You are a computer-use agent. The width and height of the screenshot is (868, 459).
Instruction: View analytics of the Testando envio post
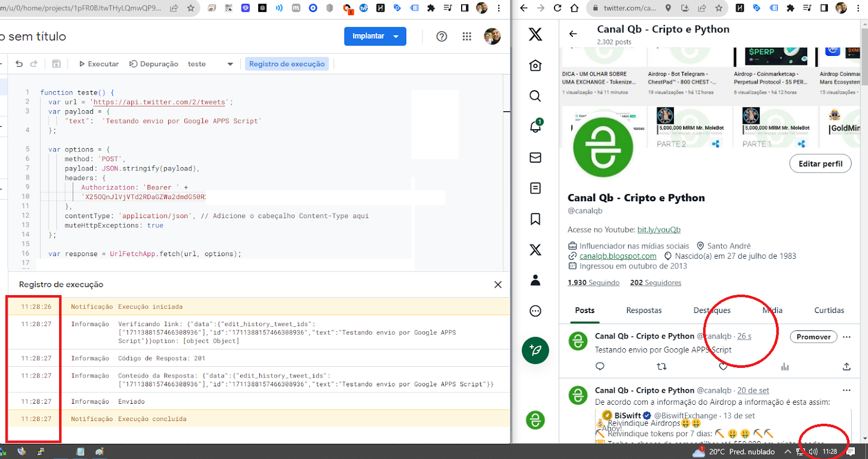tap(785, 367)
